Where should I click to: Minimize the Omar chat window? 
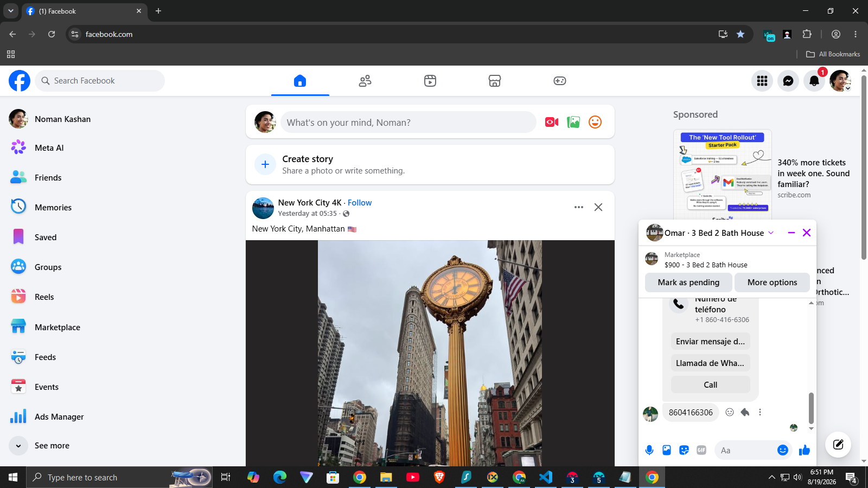[x=792, y=233]
